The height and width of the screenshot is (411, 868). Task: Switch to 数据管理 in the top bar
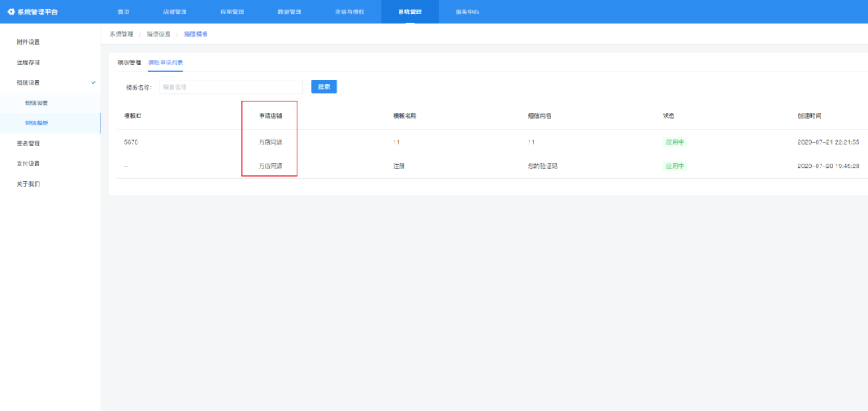289,11
